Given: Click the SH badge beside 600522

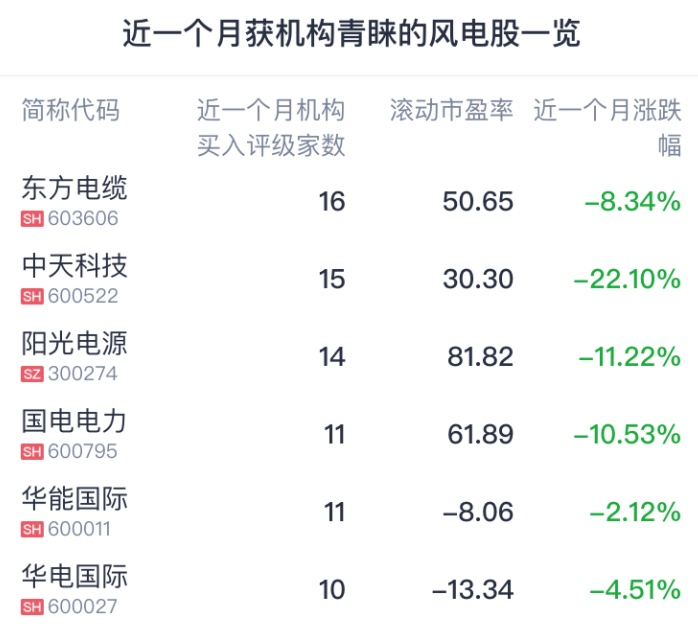Looking at the screenshot, I should [31, 296].
